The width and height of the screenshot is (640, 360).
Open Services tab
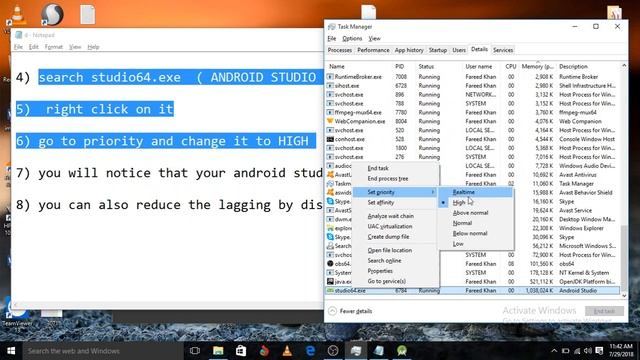point(503,50)
